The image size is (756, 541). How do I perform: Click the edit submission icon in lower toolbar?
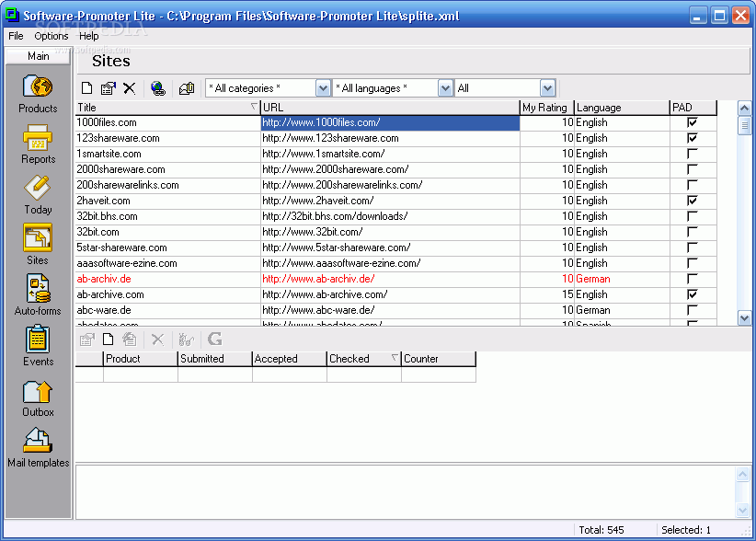point(86,340)
